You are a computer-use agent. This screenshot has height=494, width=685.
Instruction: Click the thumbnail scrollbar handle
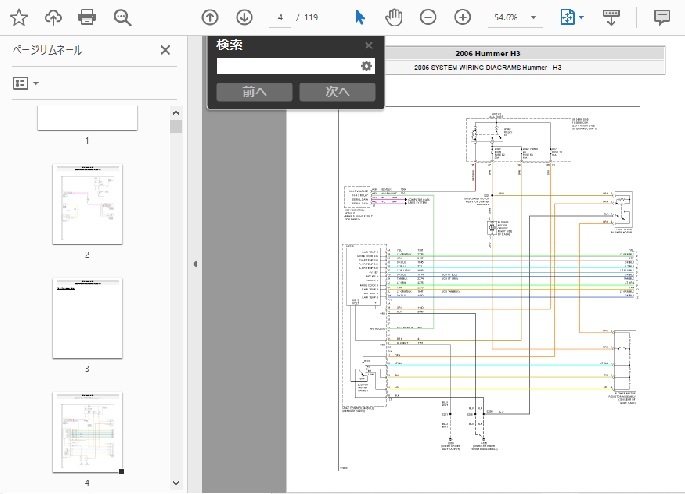[x=176, y=127]
